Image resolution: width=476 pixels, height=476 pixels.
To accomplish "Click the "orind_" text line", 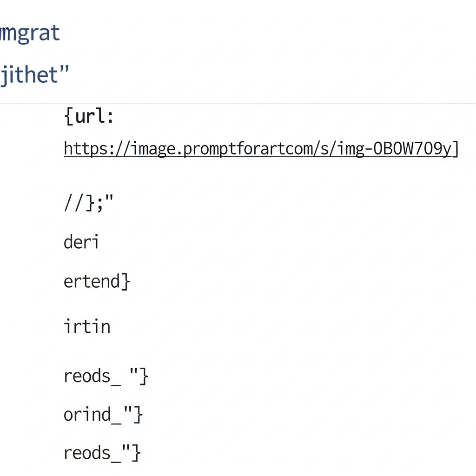I will [x=88, y=414].
